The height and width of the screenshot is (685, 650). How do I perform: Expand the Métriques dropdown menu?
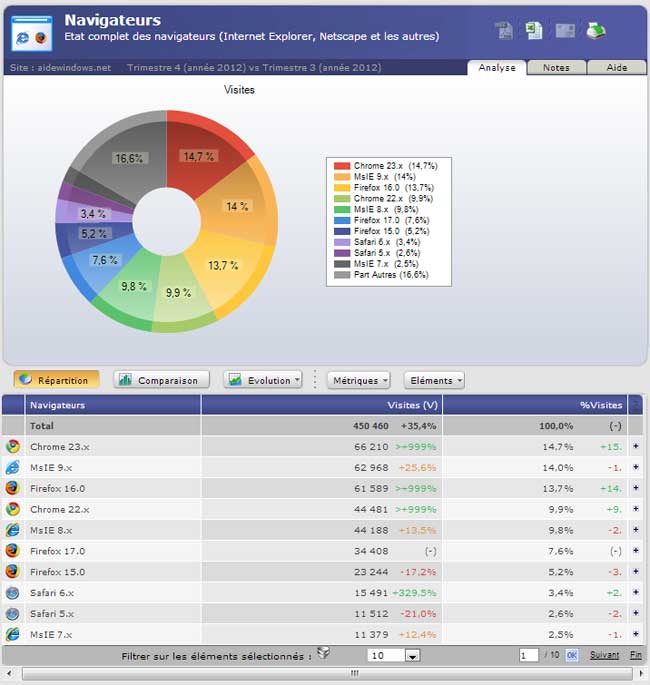point(358,380)
